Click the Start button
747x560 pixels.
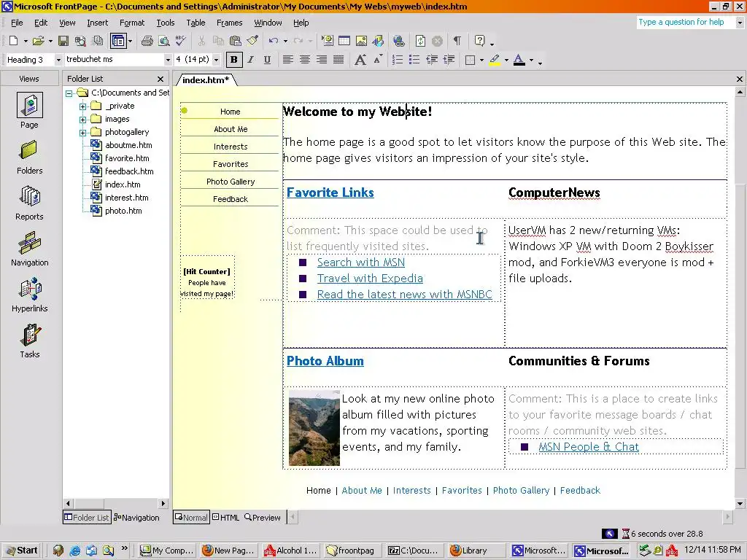pyautogui.click(x=21, y=551)
